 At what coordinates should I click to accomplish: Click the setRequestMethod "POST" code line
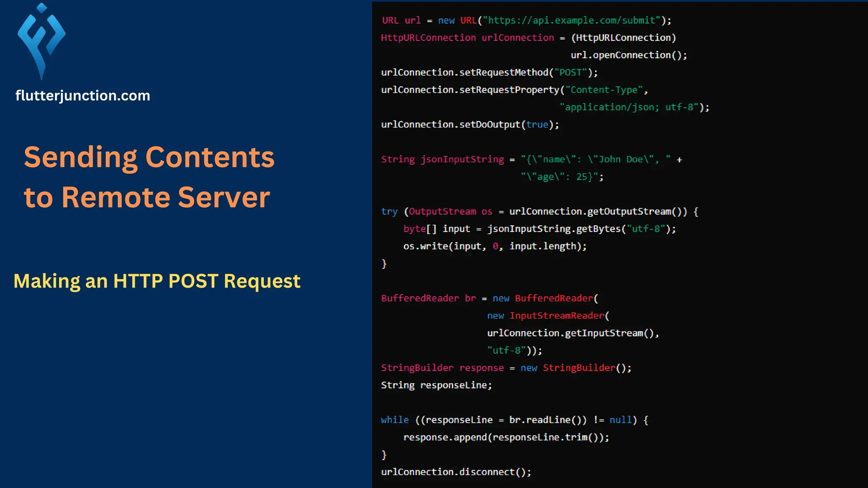(x=489, y=72)
